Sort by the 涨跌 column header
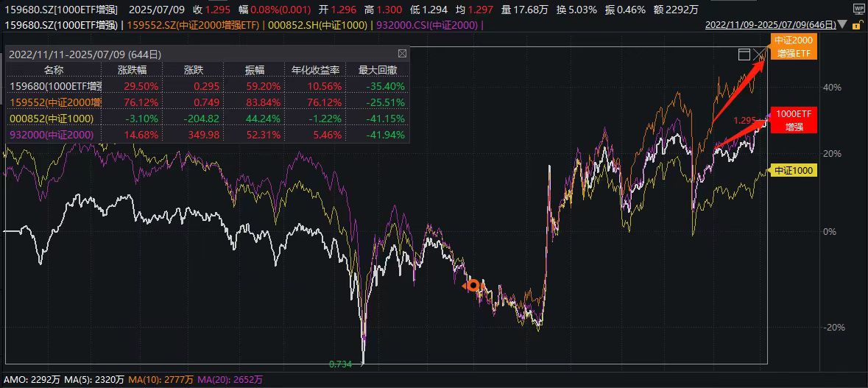The height and width of the screenshot is (388, 868). [193, 70]
